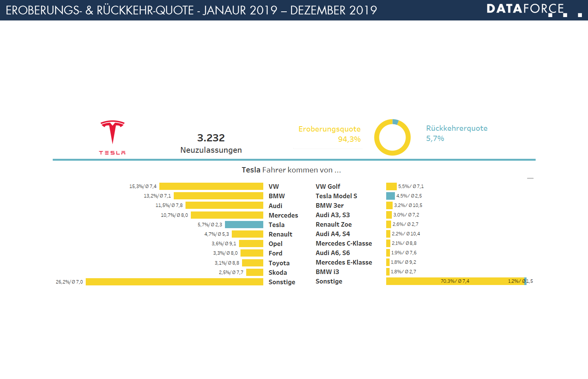
Task: Click value '3,1%/Ø 8,8'
Action: (x=227, y=263)
